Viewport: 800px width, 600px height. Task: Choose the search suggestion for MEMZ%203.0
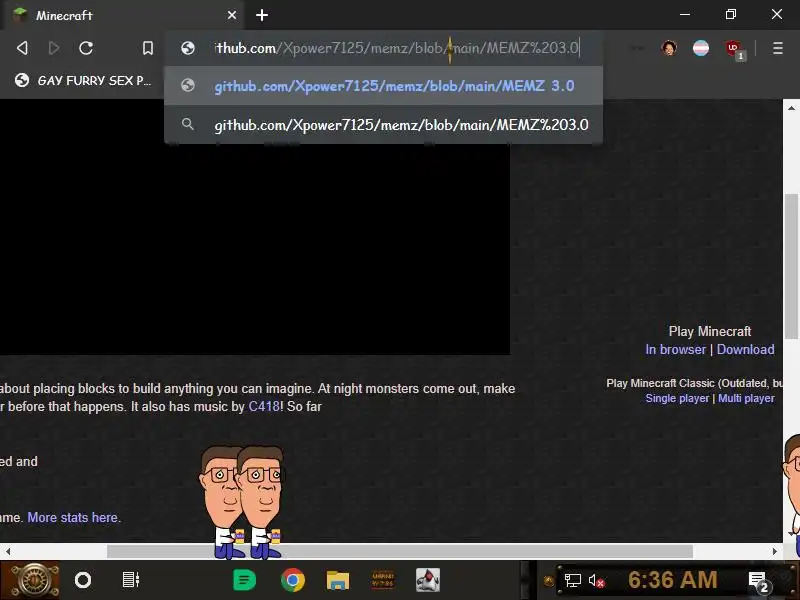click(x=383, y=124)
